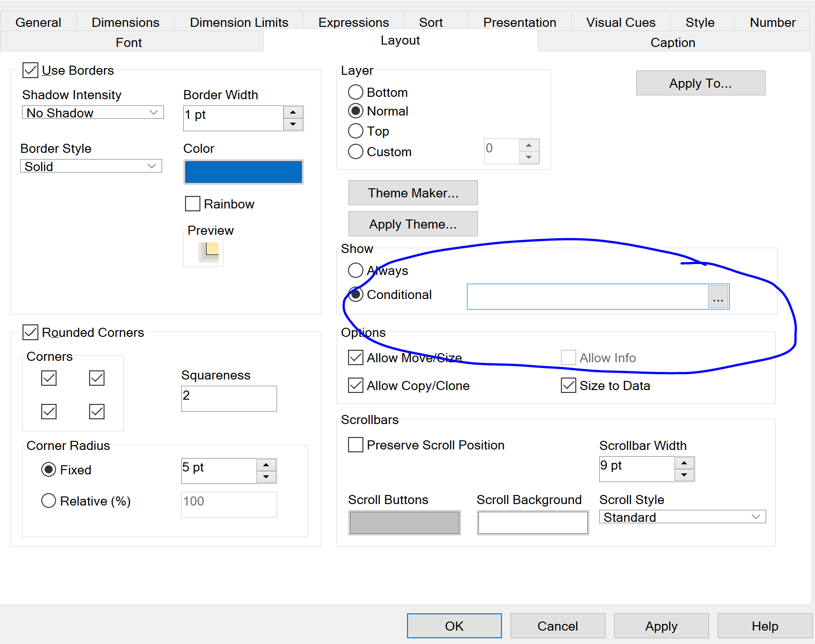Click the Squareness input field
The height and width of the screenshot is (644, 815).
click(x=229, y=399)
